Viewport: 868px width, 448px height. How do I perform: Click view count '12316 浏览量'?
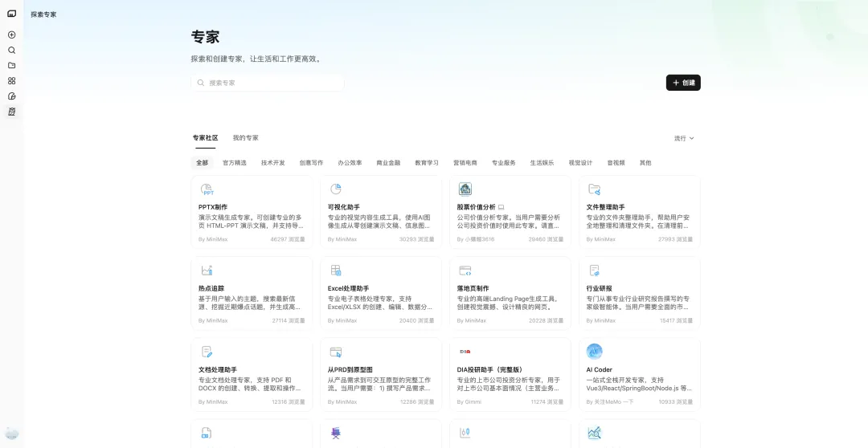289,402
